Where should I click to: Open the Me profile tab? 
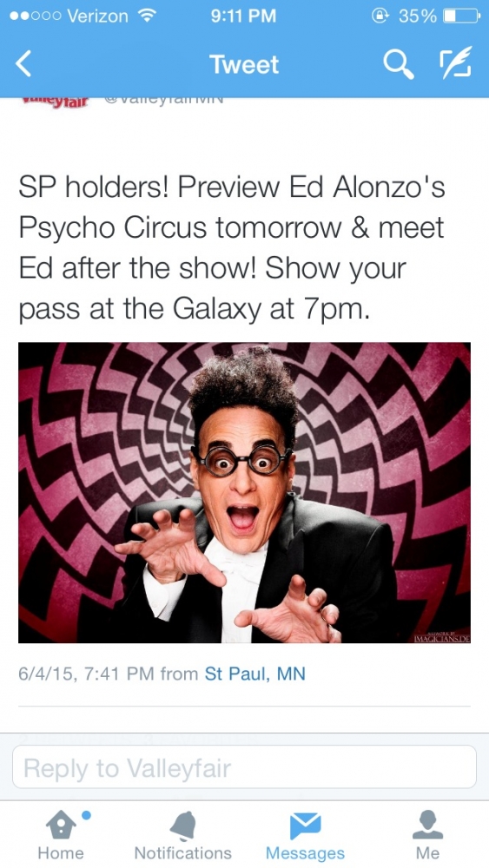click(427, 835)
